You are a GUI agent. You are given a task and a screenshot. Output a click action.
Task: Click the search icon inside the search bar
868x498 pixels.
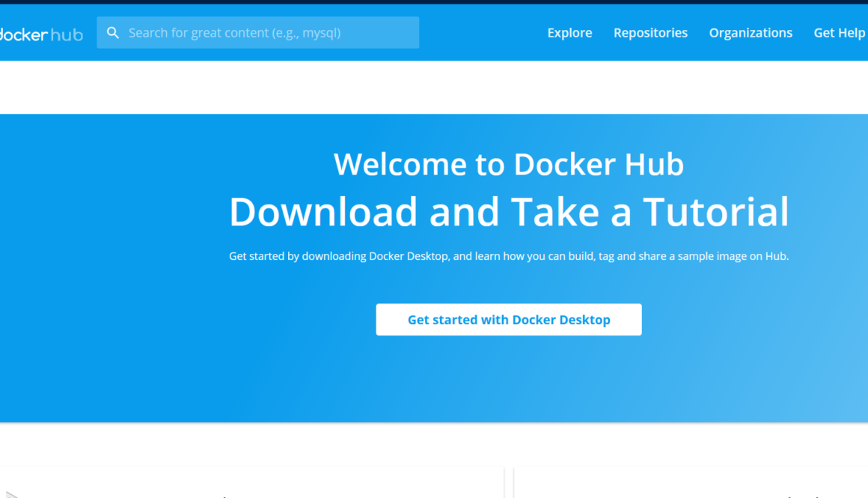[113, 32]
